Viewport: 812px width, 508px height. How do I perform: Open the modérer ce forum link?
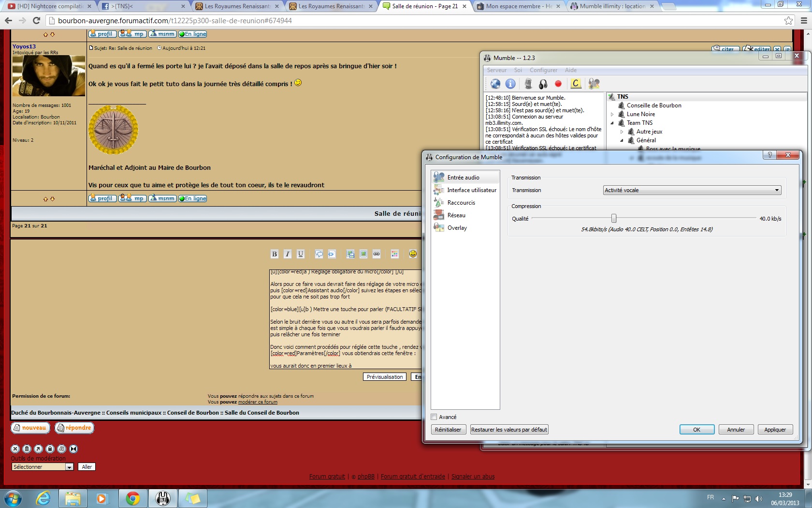[x=258, y=402]
